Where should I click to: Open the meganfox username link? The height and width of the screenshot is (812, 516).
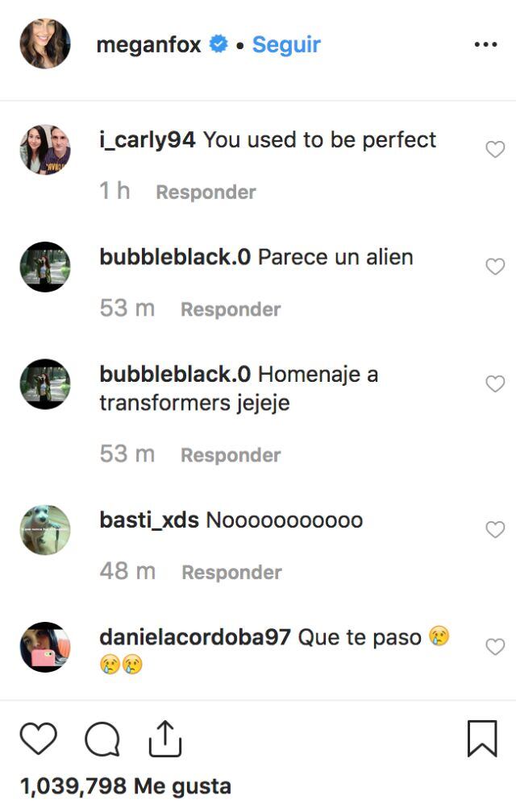[x=148, y=45]
